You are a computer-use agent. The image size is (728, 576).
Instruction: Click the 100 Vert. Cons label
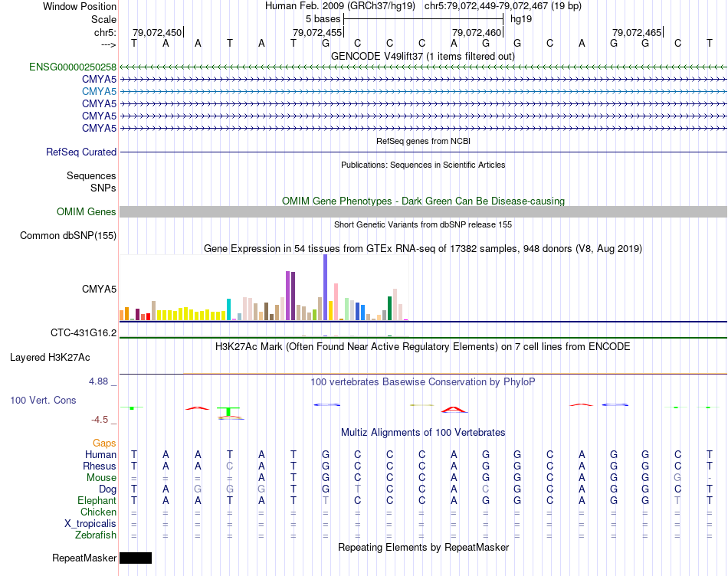(x=43, y=400)
